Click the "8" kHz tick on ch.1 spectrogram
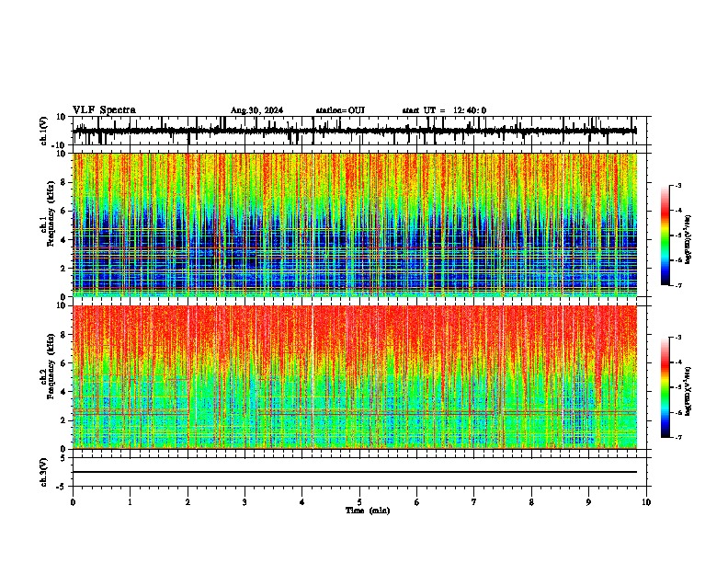The image size is (728, 563). [x=64, y=182]
